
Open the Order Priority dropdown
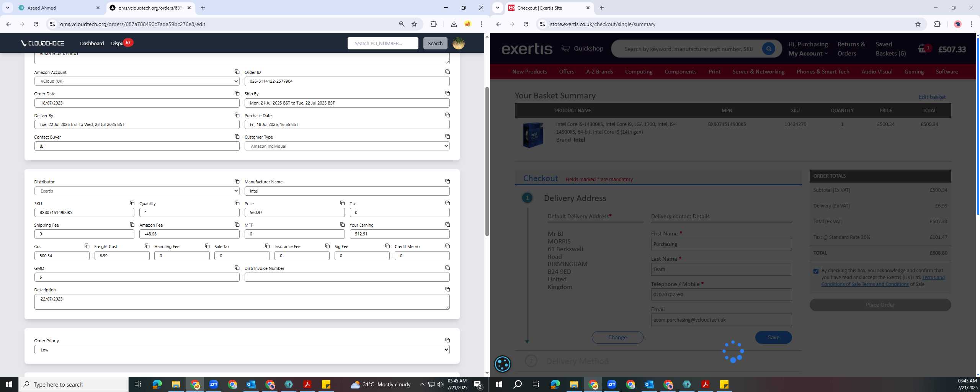[x=242, y=350]
